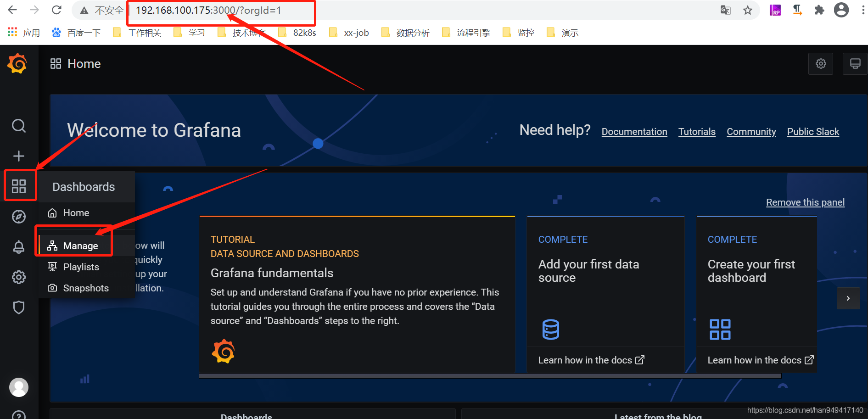Viewport: 868px width, 419px height.
Task: Open the 百度一下 bookmark
Action: point(76,33)
